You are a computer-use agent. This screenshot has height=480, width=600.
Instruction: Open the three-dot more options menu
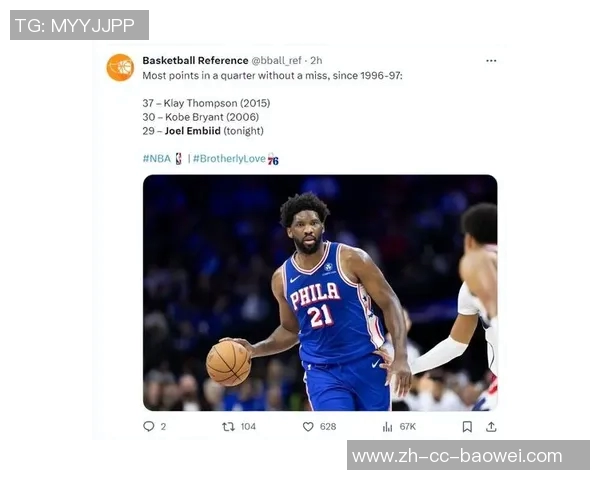(491, 61)
